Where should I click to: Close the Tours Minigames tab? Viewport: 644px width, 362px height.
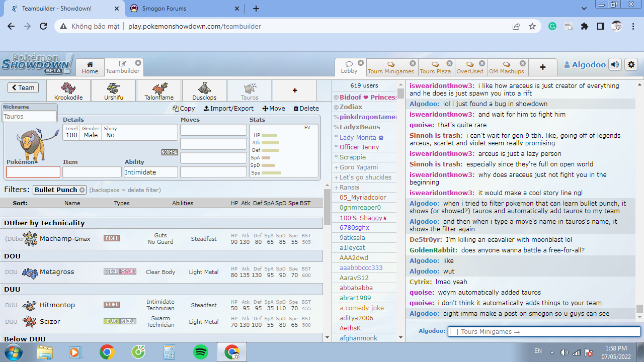pos(413,63)
